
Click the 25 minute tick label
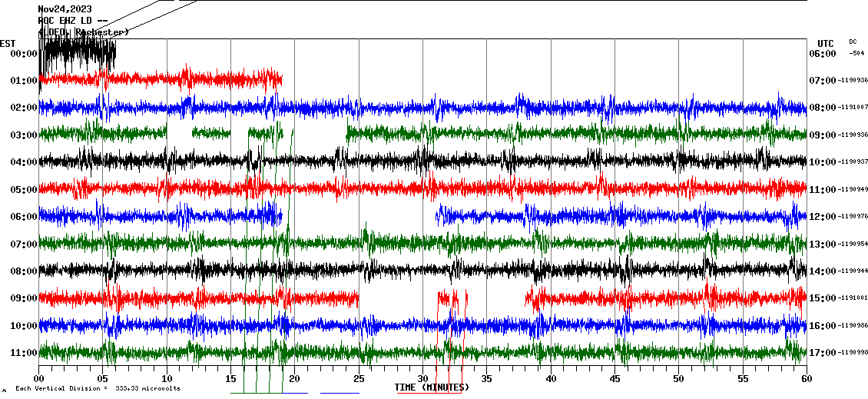pos(359,379)
